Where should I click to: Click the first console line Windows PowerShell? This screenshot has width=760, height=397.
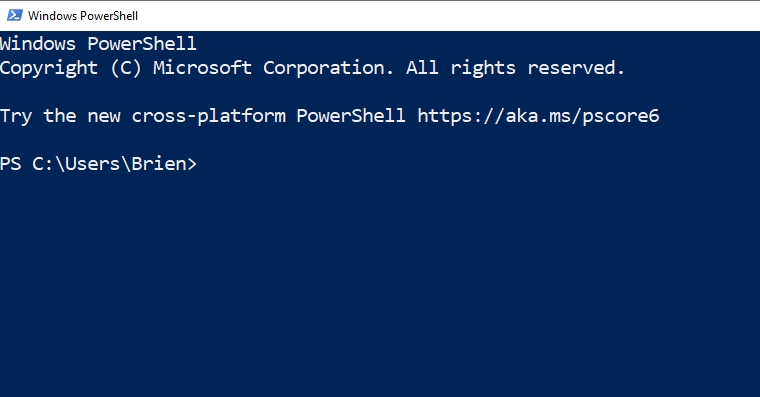tap(98, 44)
